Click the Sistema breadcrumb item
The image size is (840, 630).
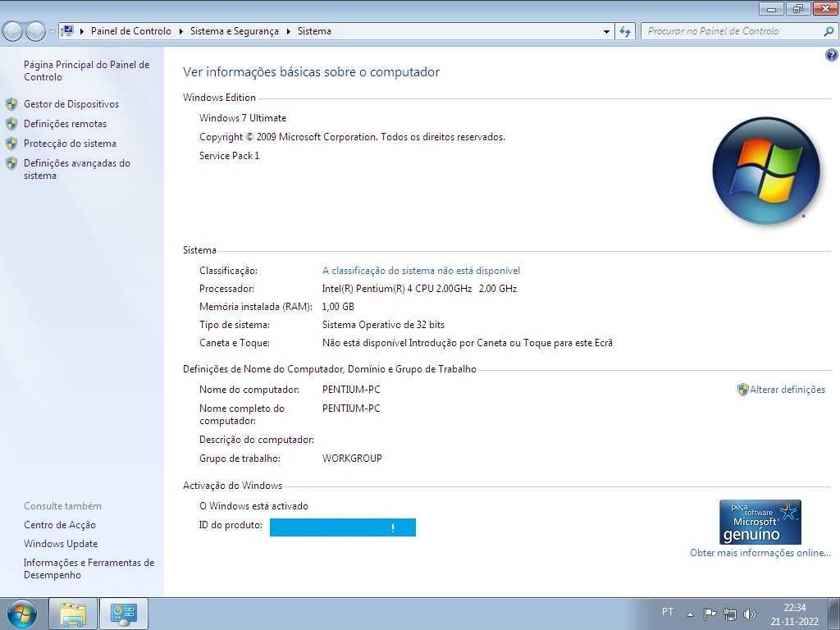[314, 31]
